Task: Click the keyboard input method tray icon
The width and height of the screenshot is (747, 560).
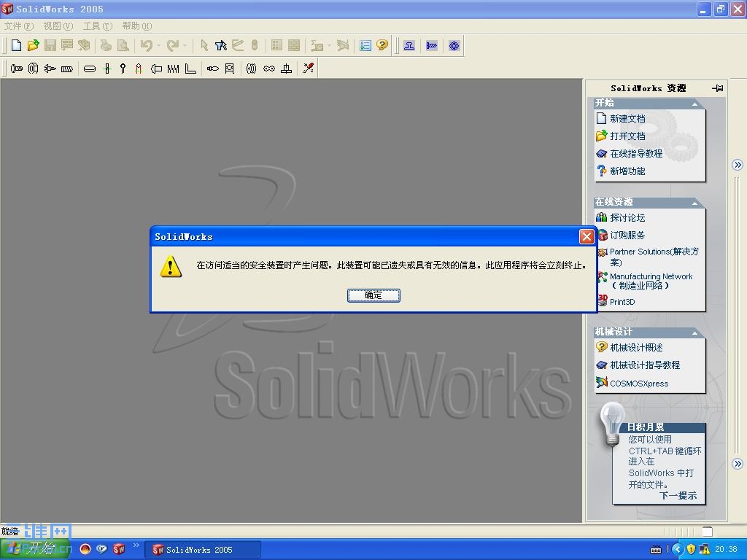Action: [656, 550]
